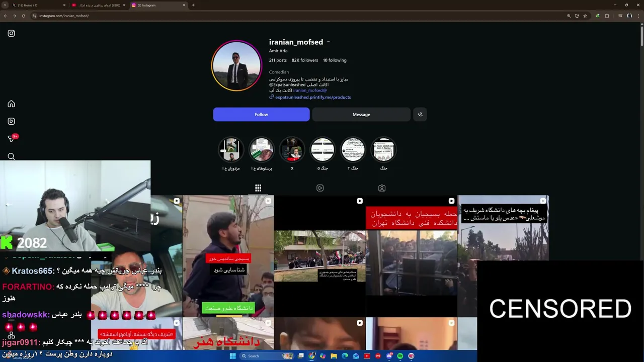Click the Amir Arfa display name
The height and width of the screenshot is (362, 644).
point(278,51)
